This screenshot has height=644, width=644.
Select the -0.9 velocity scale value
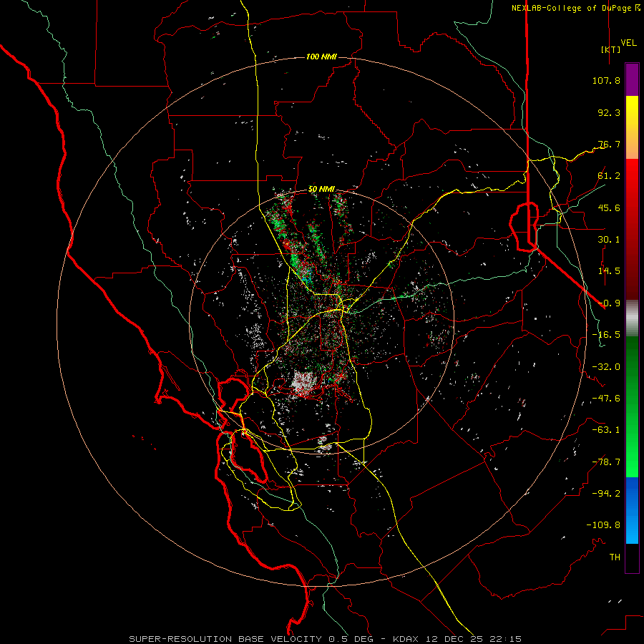coord(609,303)
